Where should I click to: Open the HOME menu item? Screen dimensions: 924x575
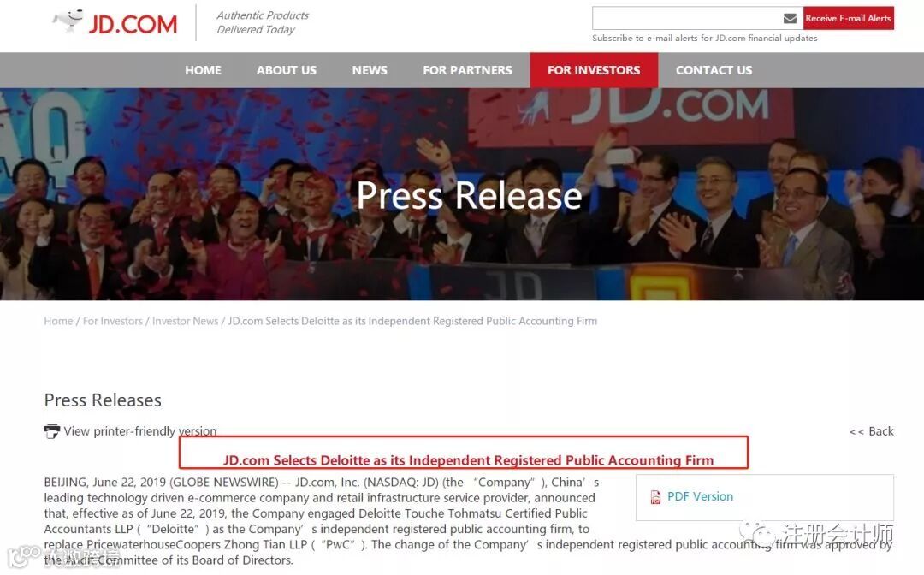(204, 70)
